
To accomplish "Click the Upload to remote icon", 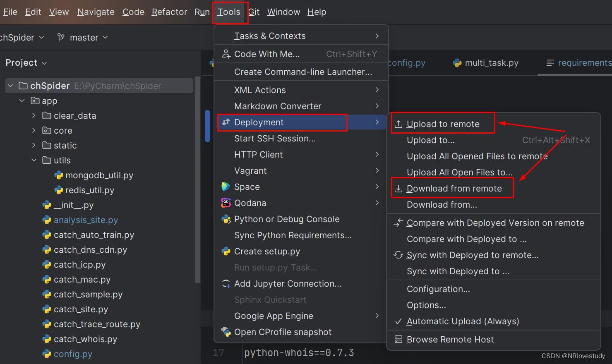I will tap(398, 123).
